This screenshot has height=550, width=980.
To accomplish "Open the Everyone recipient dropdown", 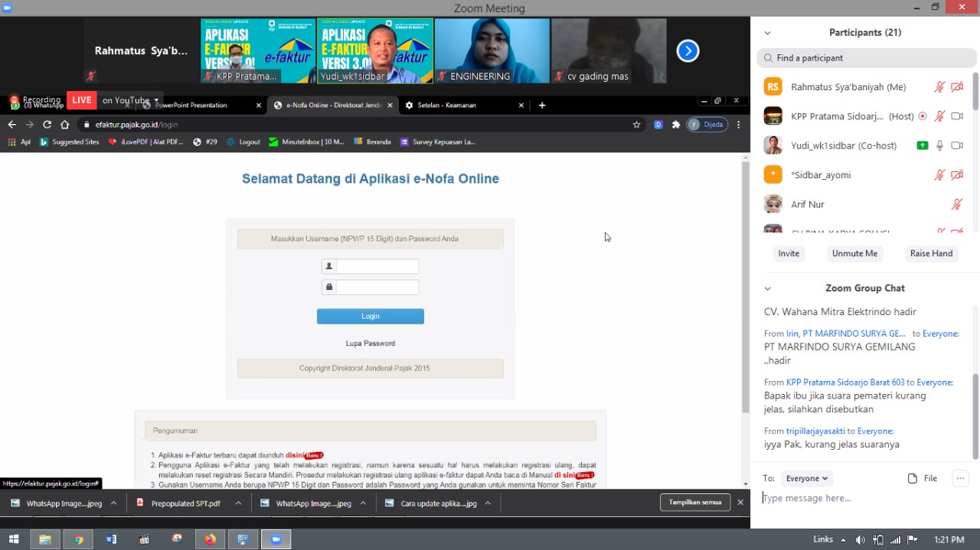I will coord(806,478).
